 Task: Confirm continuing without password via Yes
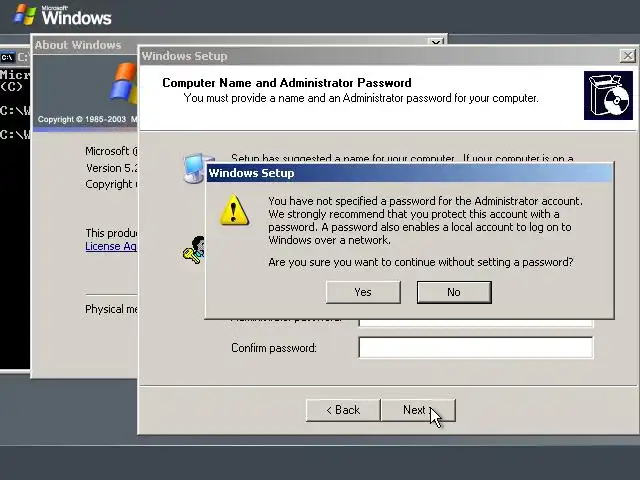363,292
